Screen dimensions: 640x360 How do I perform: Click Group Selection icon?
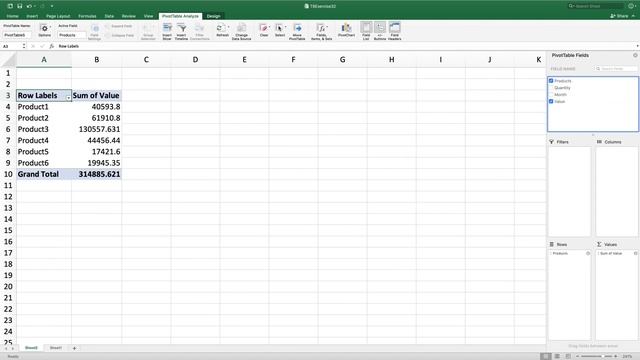(148, 28)
